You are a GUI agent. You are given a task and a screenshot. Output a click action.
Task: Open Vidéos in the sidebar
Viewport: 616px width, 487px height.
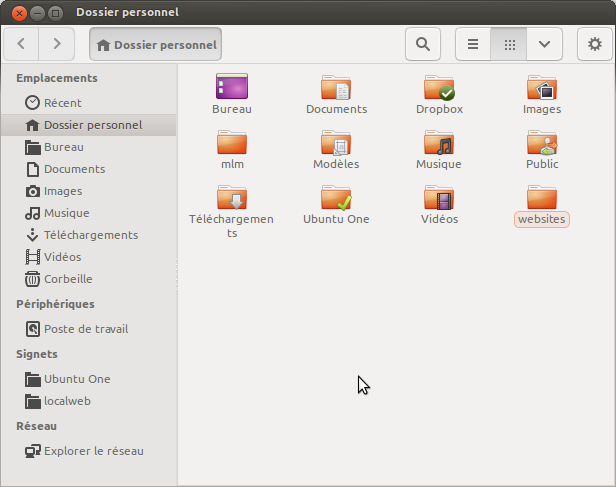(88, 257)
